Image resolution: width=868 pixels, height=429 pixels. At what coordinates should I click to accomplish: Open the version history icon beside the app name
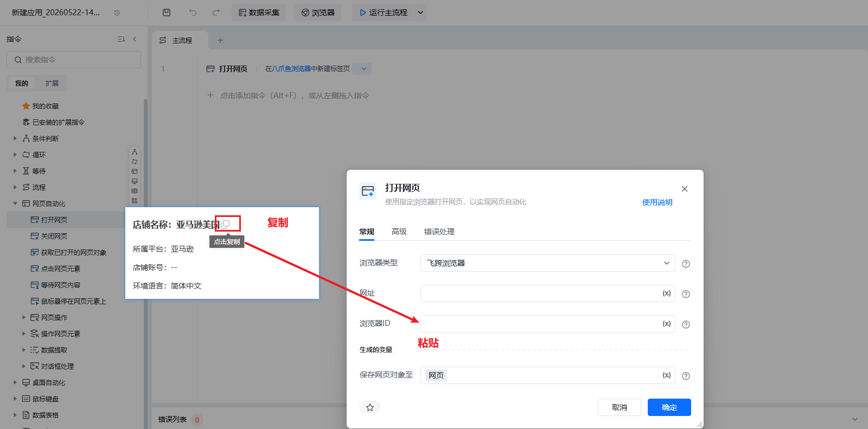[x=117, y=12]
